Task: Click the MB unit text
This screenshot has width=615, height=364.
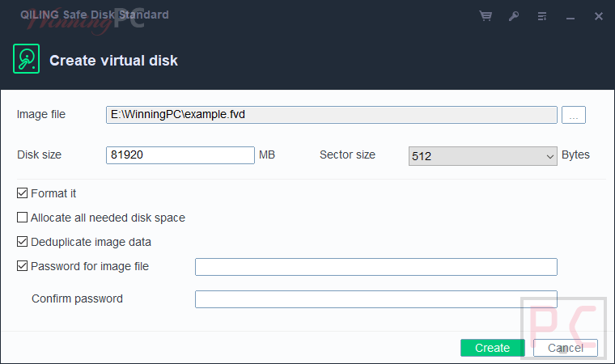Action: pos(267,154)
